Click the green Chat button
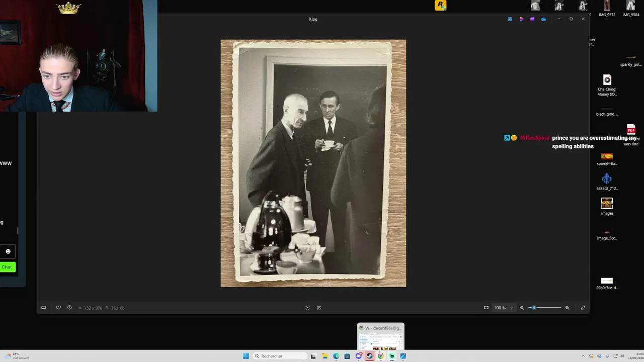The image size is (644, 362). [7, 267]
